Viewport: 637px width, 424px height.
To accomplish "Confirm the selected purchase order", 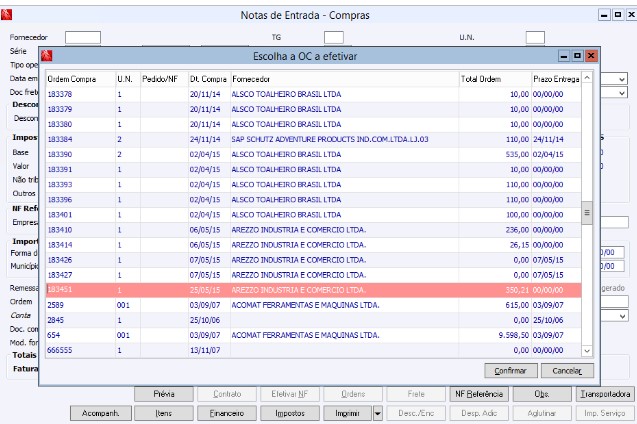I will tap(511, 370).
